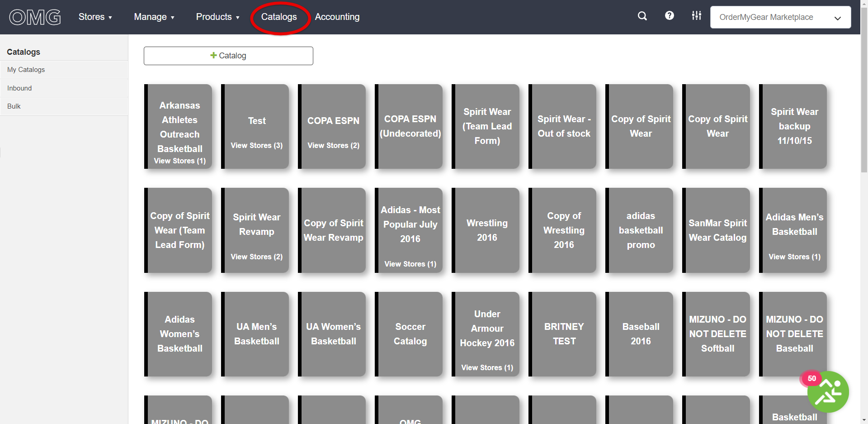Open Soccer Catalog card

409,334
